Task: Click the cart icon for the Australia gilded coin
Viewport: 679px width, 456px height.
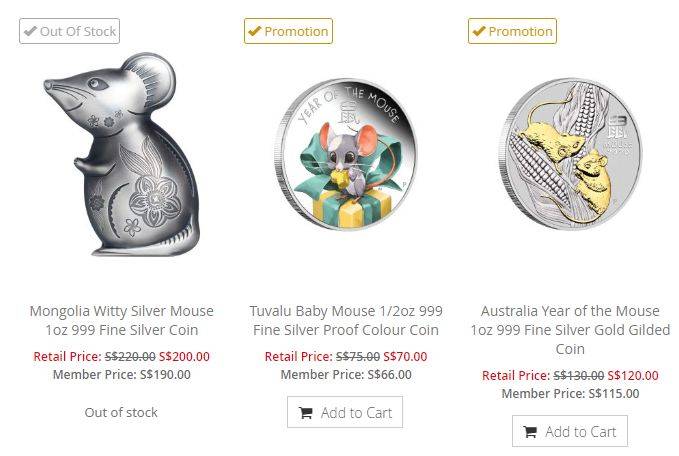Action: tap(531, 432)
